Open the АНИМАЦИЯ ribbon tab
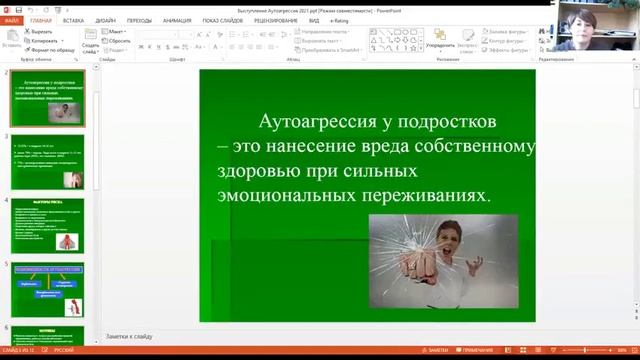 click(177, 20)
